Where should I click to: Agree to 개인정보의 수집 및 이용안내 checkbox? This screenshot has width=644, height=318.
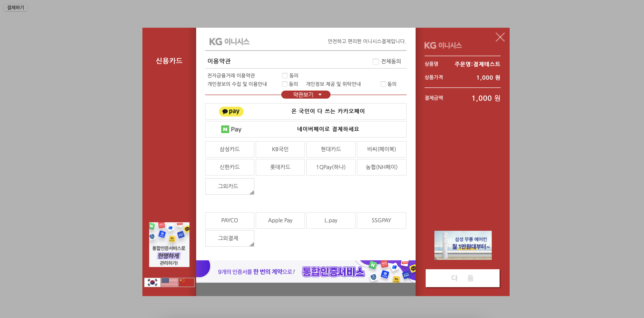[x=285, y=84]
